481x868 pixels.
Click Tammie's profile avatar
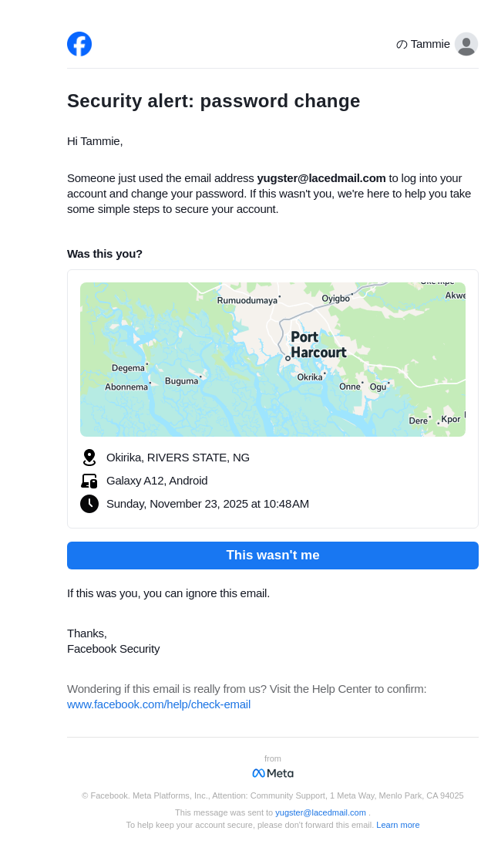[466, 44]
